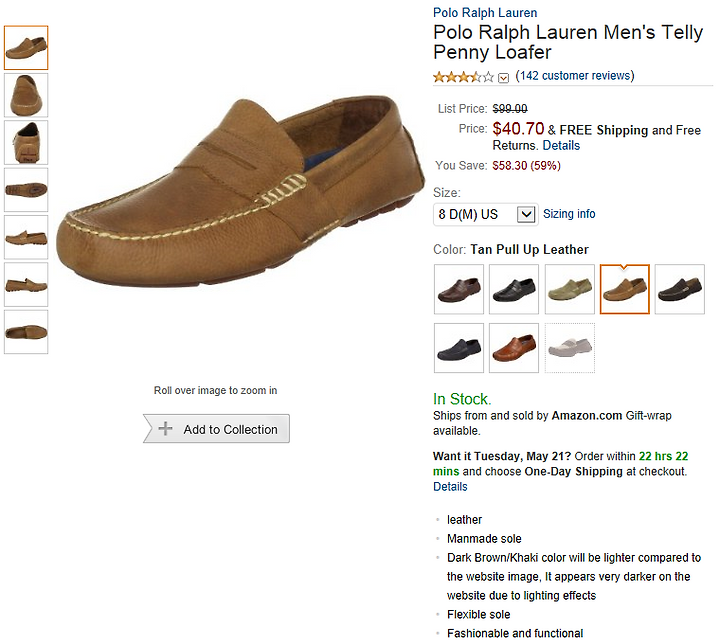The width and height of the screenshot is (720, 644).
Task: Open Details link next to Free Returns
Action: coord(561,145)
